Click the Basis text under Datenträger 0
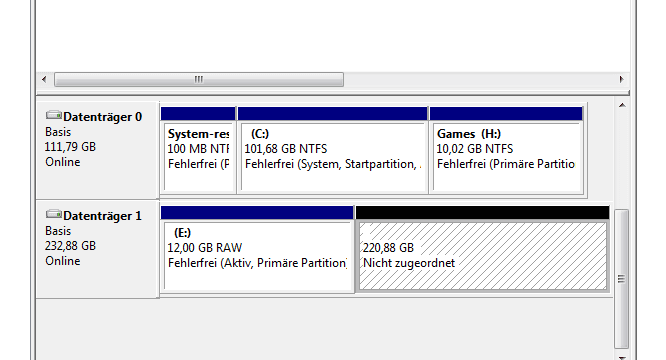 click(58, 132)
